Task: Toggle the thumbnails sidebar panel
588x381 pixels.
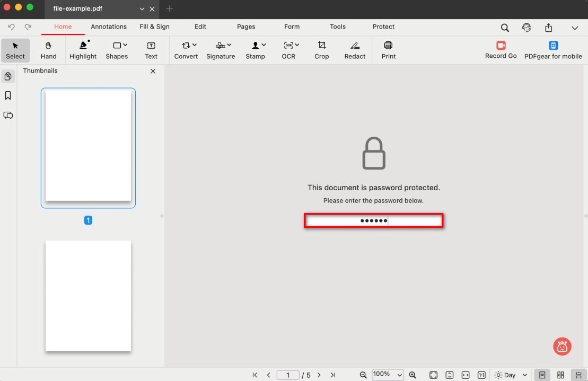Action: pos(8,76)
